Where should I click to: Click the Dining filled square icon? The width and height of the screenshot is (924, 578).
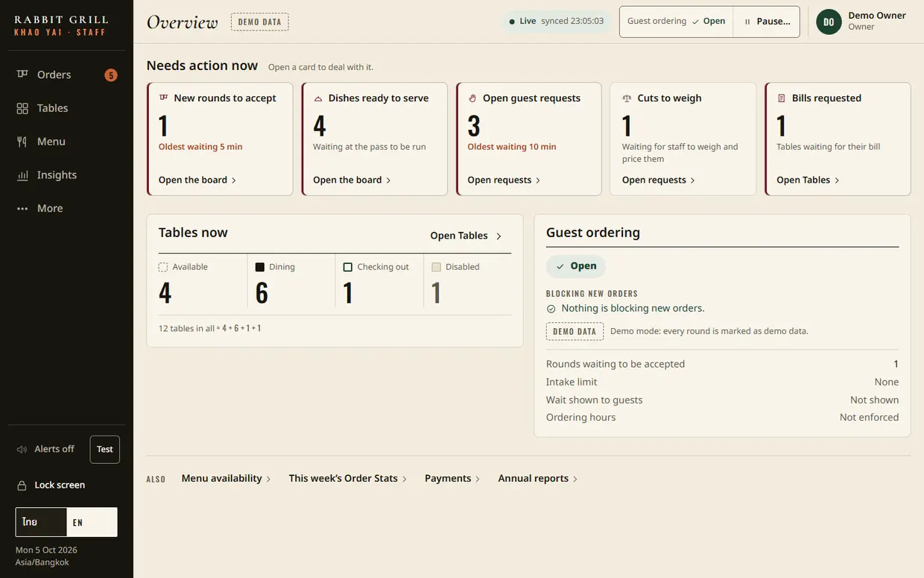[260, 267]
